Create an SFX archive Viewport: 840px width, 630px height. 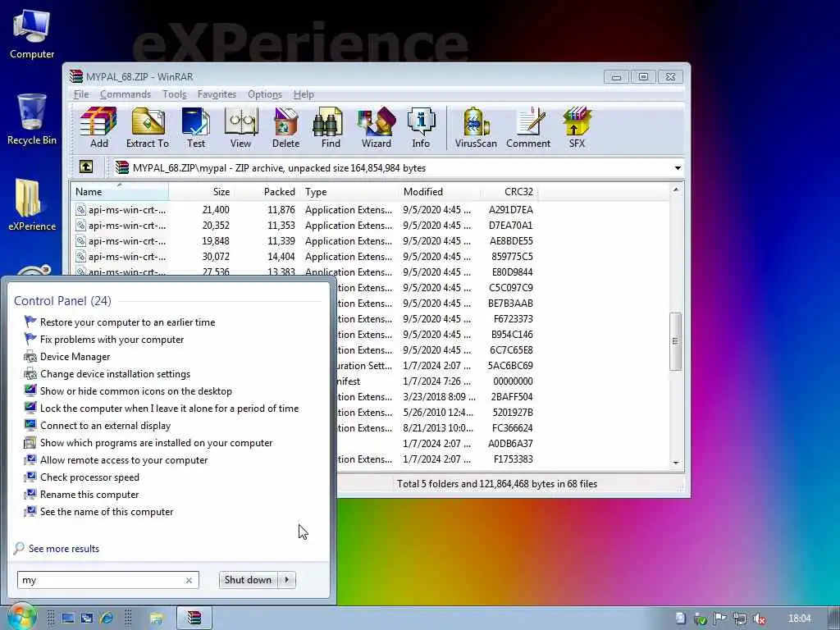[x=577, y=127]
